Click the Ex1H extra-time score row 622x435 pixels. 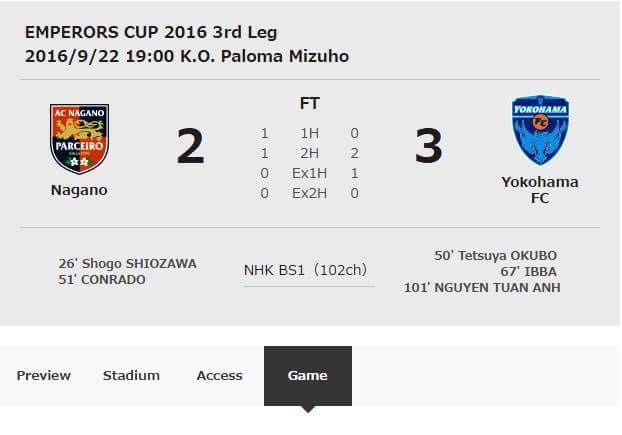click(x=310, y=173)
